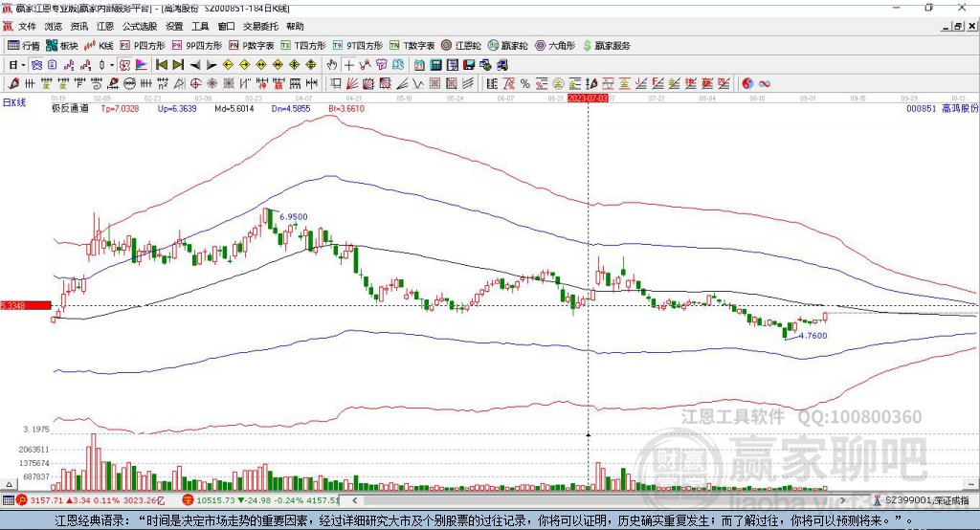This screenshot has height=530, width=980.
Task: Open 赢家服务 services
Action: [606, 46]
